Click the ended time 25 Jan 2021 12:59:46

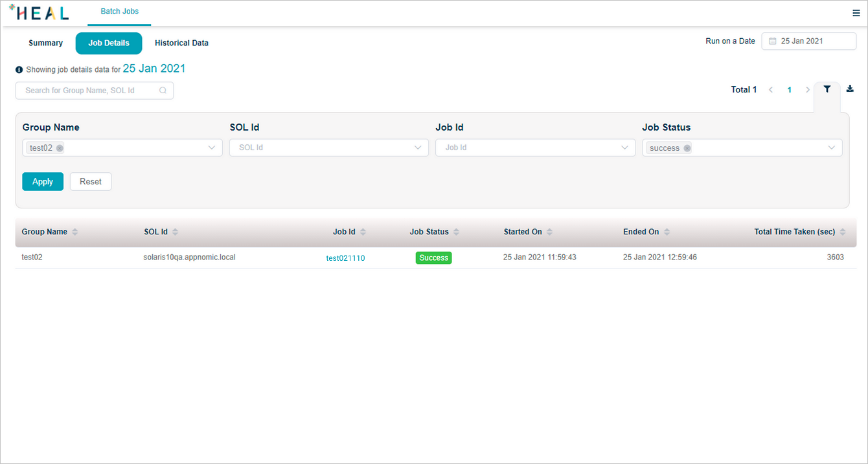[x=660, y=258]
